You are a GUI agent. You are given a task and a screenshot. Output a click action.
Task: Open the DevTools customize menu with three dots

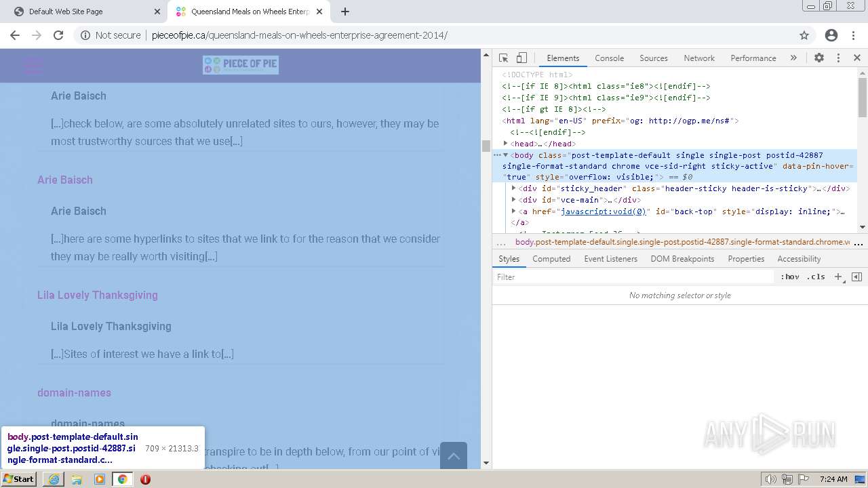pos(838,58)
